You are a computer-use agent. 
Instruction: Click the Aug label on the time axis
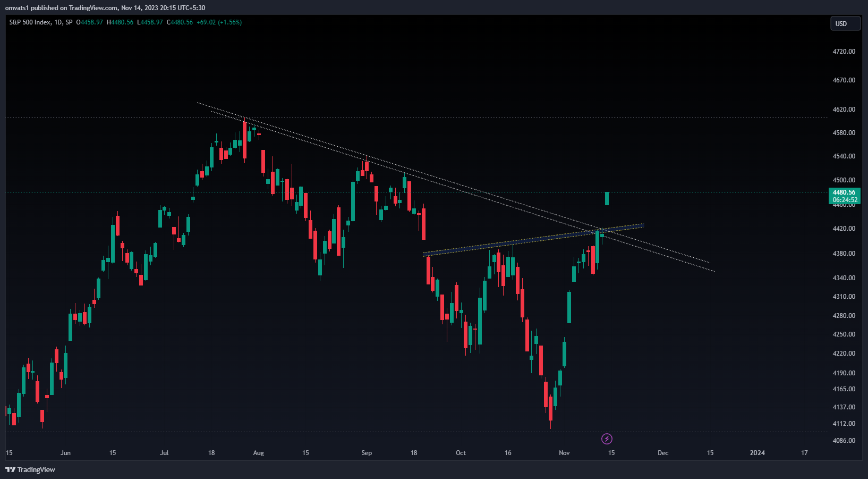pyautogui.click(x=258, y=453)
